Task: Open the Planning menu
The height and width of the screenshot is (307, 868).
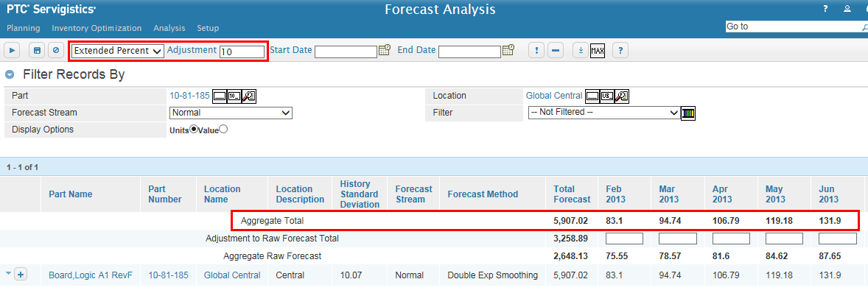Action: pos(24,28)
